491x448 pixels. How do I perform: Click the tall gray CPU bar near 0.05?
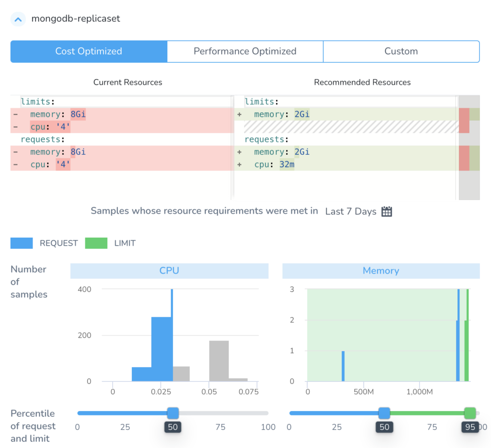[x=219, y=361]
